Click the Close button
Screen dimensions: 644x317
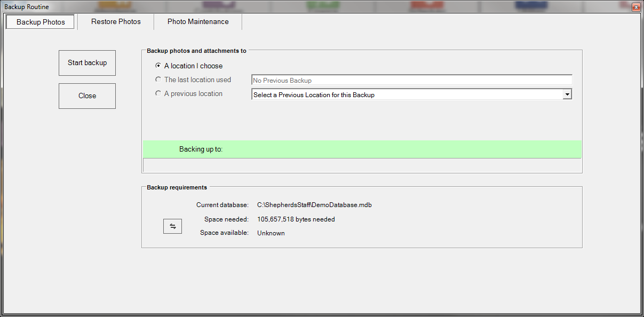point(87,96)
